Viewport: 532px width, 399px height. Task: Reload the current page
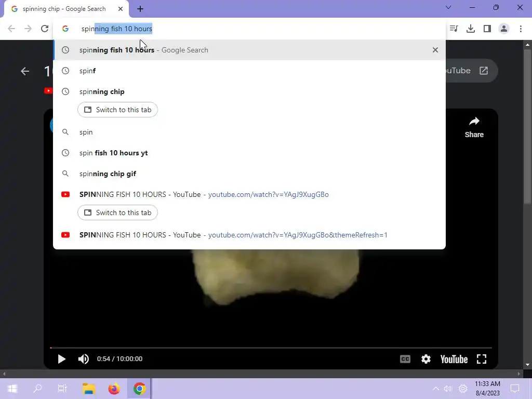(45, 29)
